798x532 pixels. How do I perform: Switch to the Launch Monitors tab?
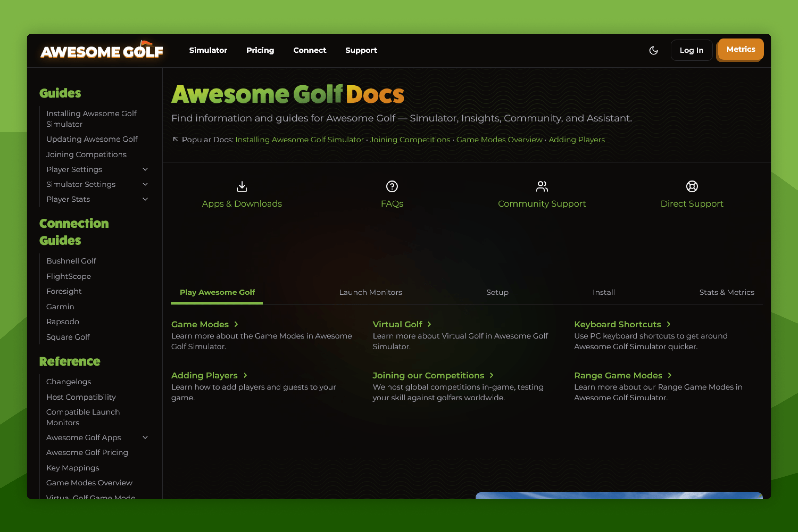pyautogui.click(x=370, y=292)
